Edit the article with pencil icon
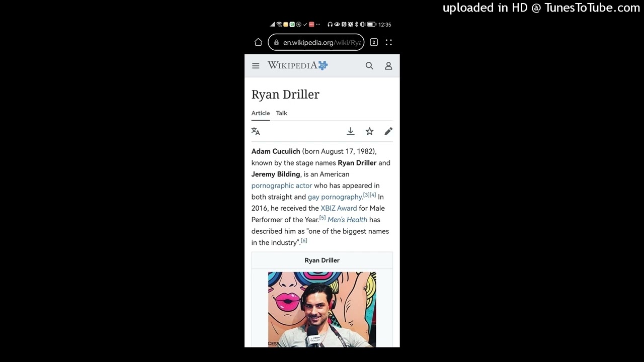 [x=388, y=131]
